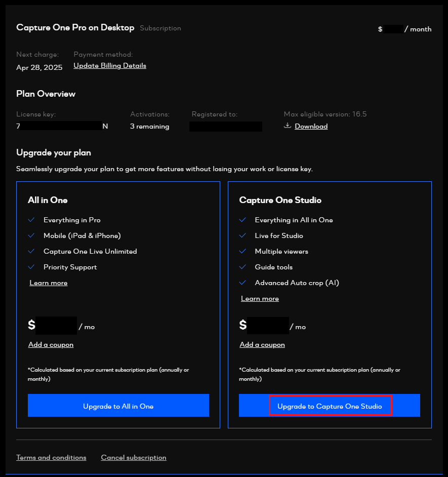Add a coupon for All in One plan

[51, 345]
